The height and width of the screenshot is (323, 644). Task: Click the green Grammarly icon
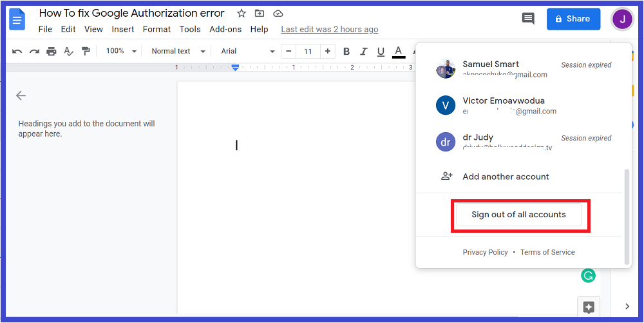pyautogui.click(x=588, y=275)
